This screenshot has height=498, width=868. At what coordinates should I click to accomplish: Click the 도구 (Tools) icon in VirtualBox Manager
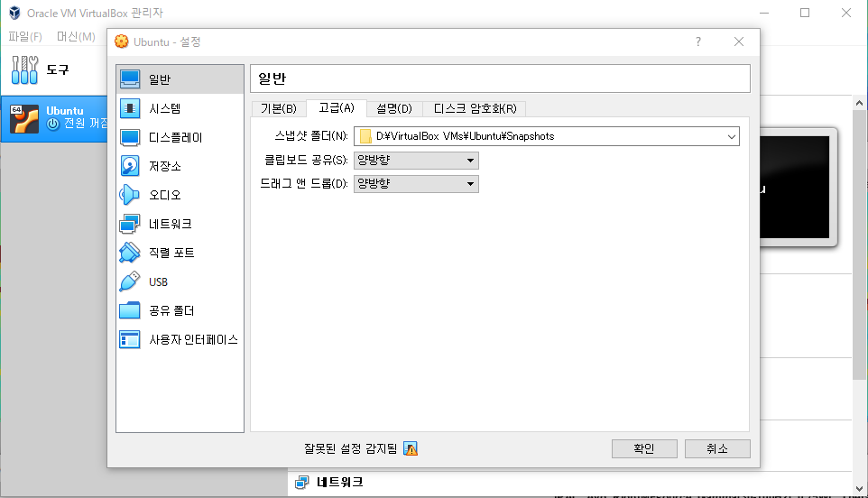click(x=25, y=69)
